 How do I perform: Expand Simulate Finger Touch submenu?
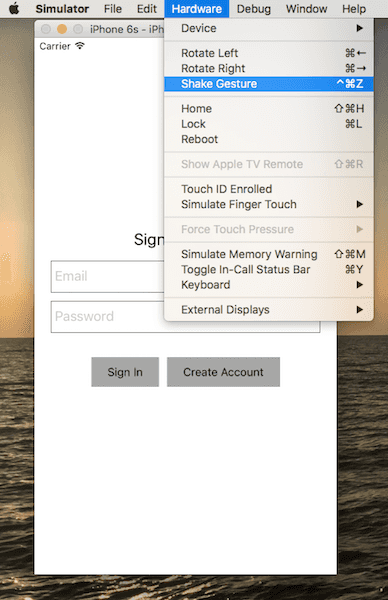pyautogui.click(x=269, y=204)
